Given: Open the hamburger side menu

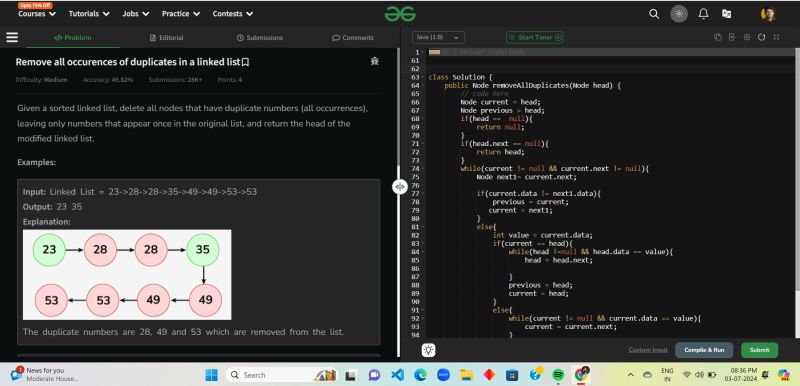Looking at the screenshot, I should coord(12,37).
